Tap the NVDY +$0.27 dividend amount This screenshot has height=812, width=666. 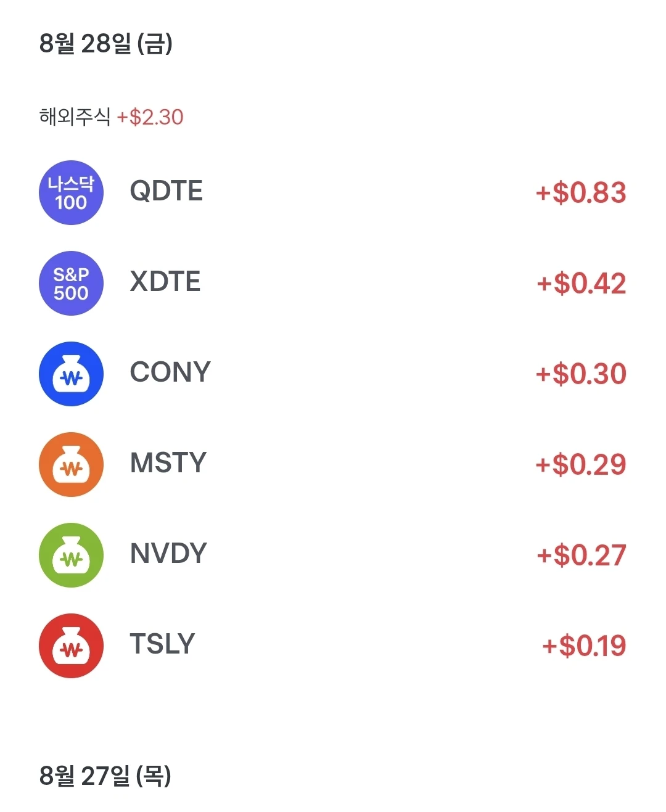[582, 555]
